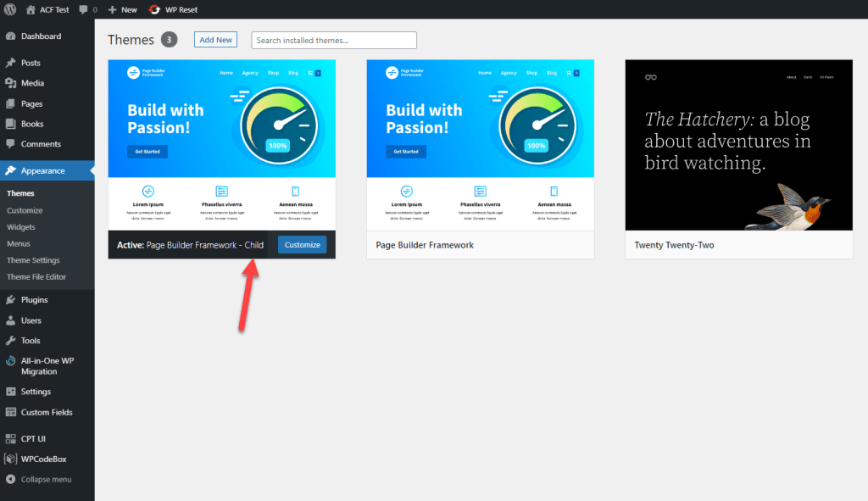
Task: Open the Users menu label
Action: pyautogui.click(x=31, y=320)
